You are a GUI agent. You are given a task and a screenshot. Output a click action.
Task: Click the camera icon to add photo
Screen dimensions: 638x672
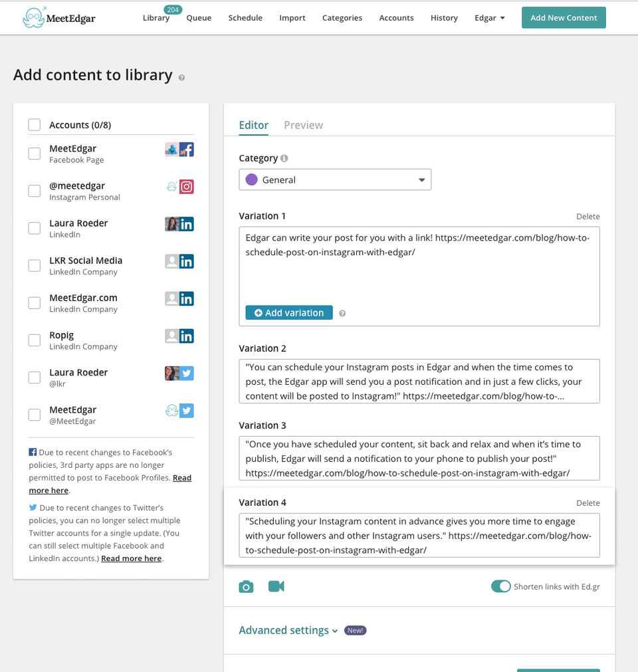[x=246, y=586]
